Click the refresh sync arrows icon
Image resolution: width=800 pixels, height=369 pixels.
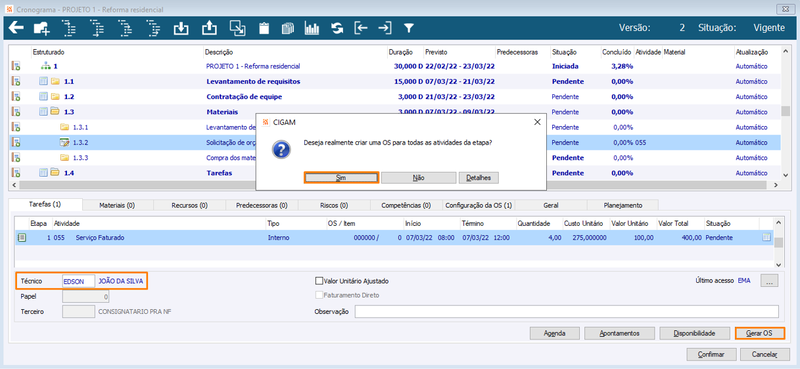coord(337,28)
